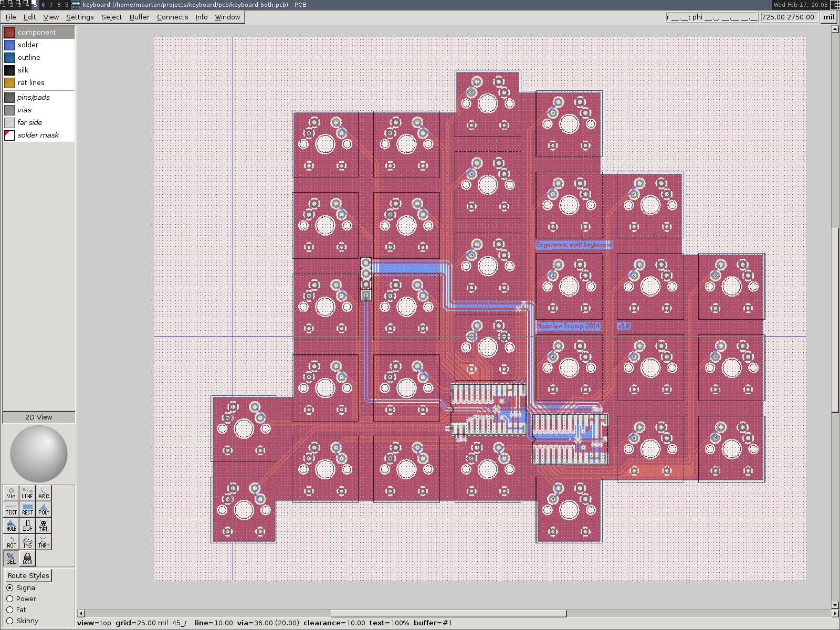
Task: Choose the POLY polygon tool
Action: tap(44, 509)
